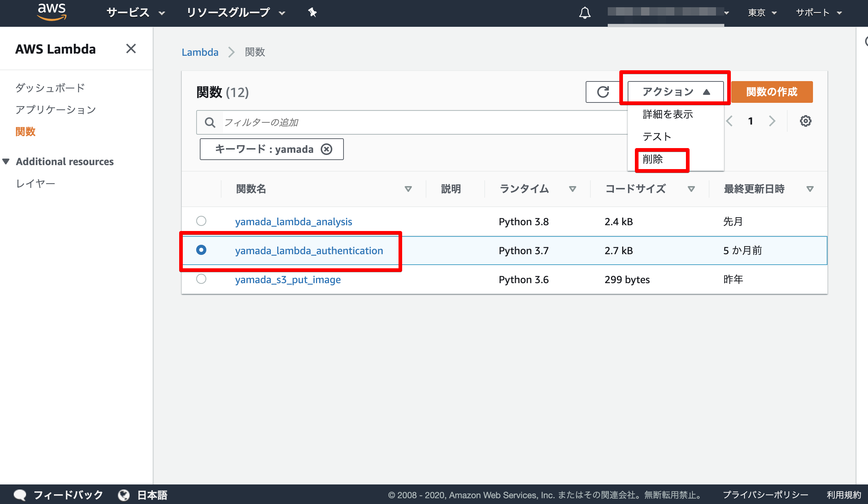Click the フィードバック footer link
This screenshot has width=868, height=504.
pyautogui.click(x=68, y=495)
